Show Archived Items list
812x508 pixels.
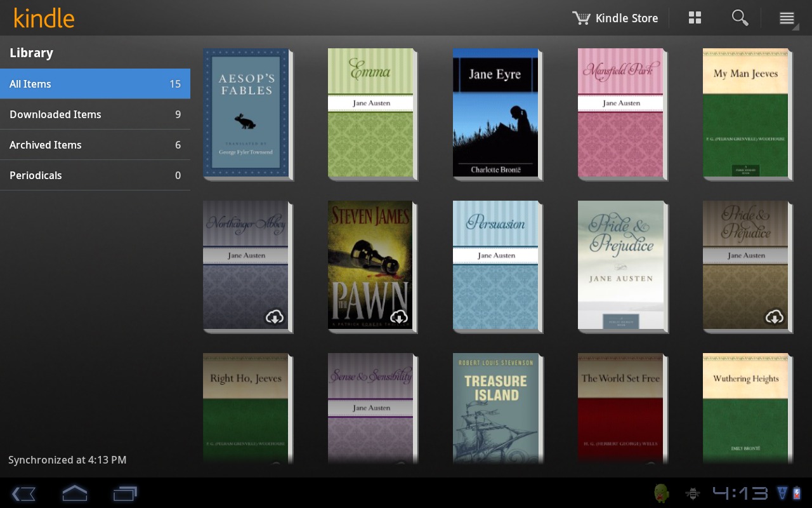95,145
